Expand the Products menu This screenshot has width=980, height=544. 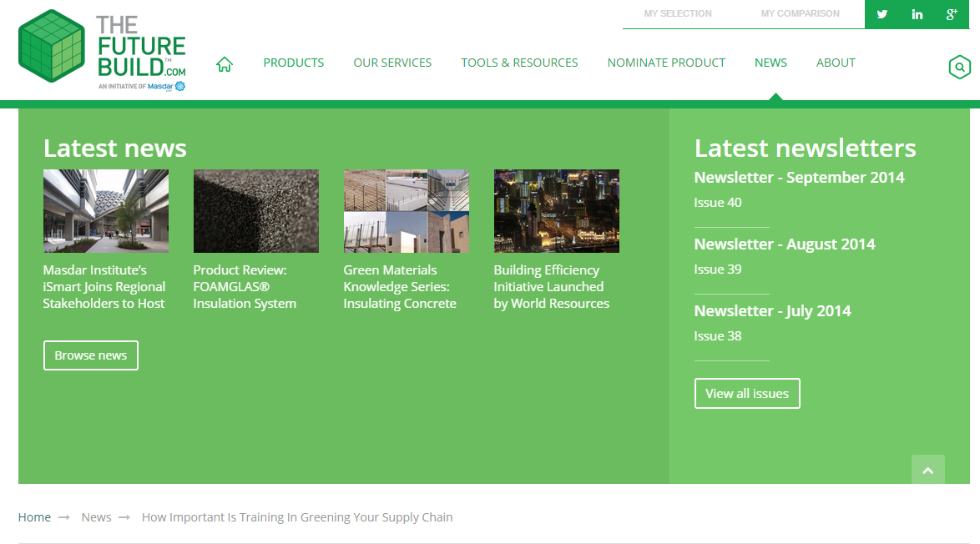(293, 63)
